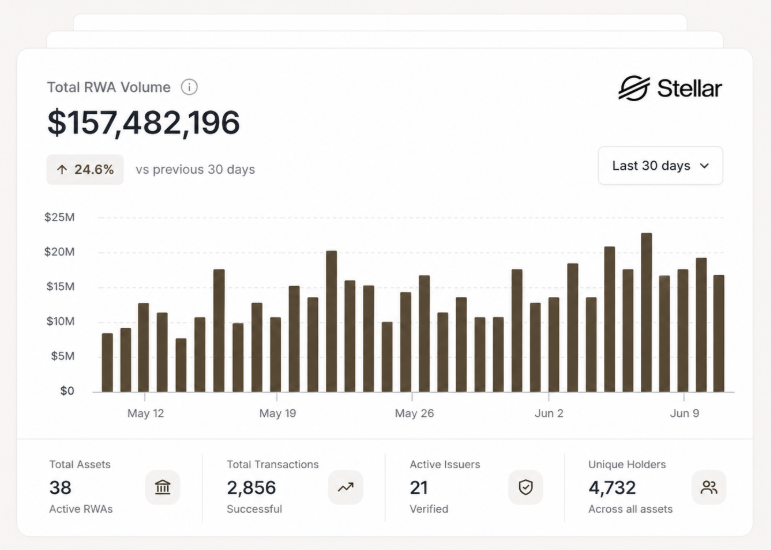Screen dimensions: 771x550
Task: Click the May 12 axis label
Action: tap(146, 413)
